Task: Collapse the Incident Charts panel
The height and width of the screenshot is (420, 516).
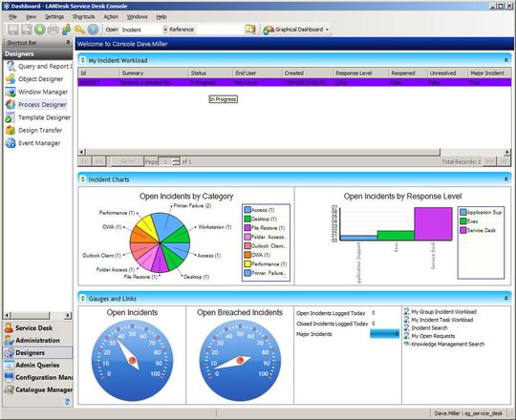Action: [506, 179]
